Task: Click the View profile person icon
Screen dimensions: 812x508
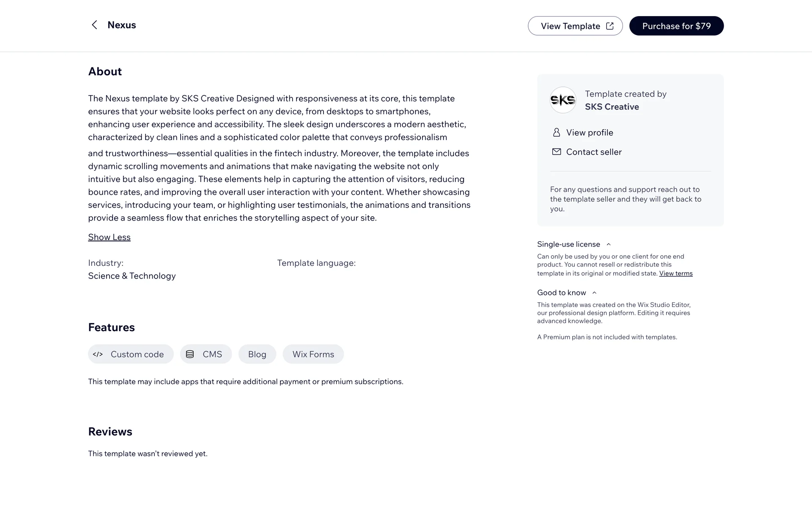Action: coord(557,133)
